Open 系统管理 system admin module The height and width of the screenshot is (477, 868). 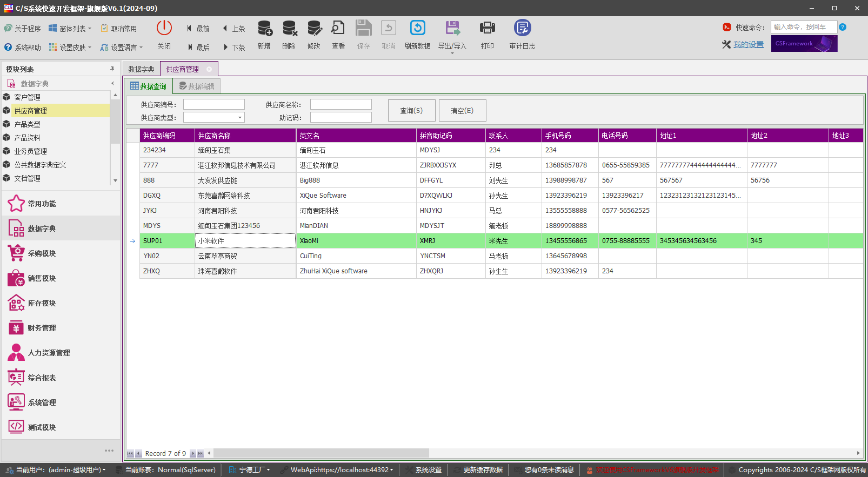61,402
